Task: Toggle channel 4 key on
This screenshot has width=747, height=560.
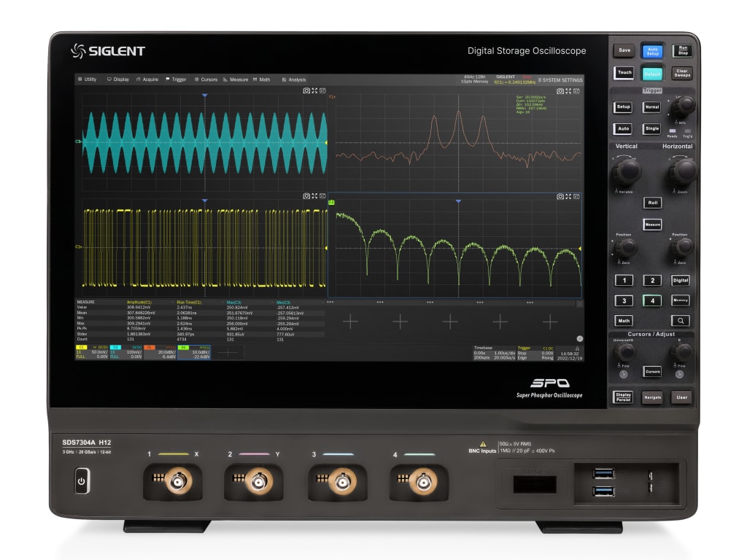Action: 652,300
